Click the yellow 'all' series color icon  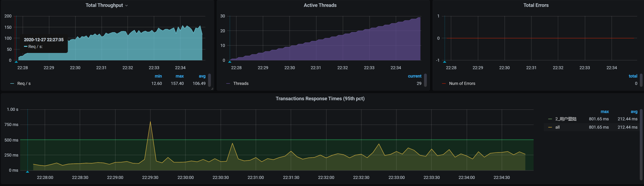550,127
